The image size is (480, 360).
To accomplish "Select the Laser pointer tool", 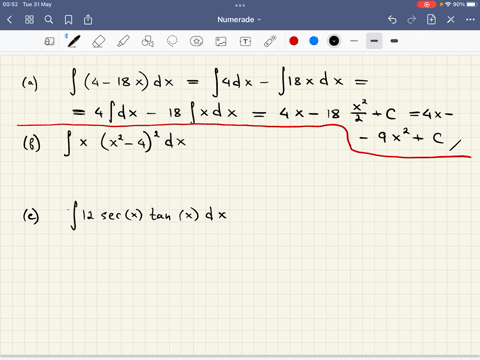I will pyautogui.click(x=270, y=41).
